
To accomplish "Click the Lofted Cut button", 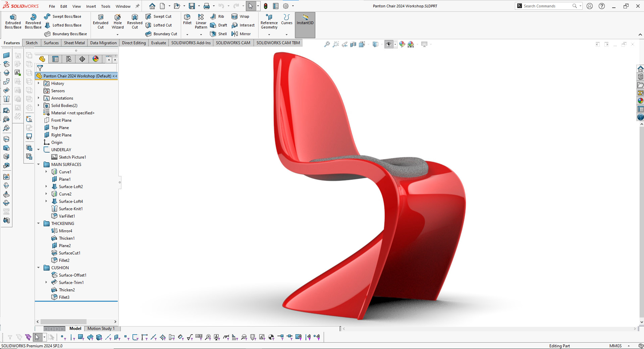I will (159, 25).
